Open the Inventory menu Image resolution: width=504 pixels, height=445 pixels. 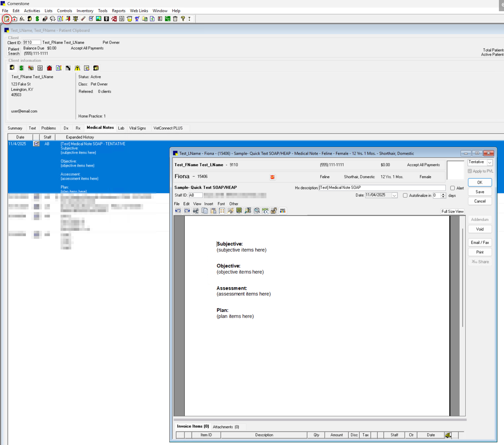[85, 11]
